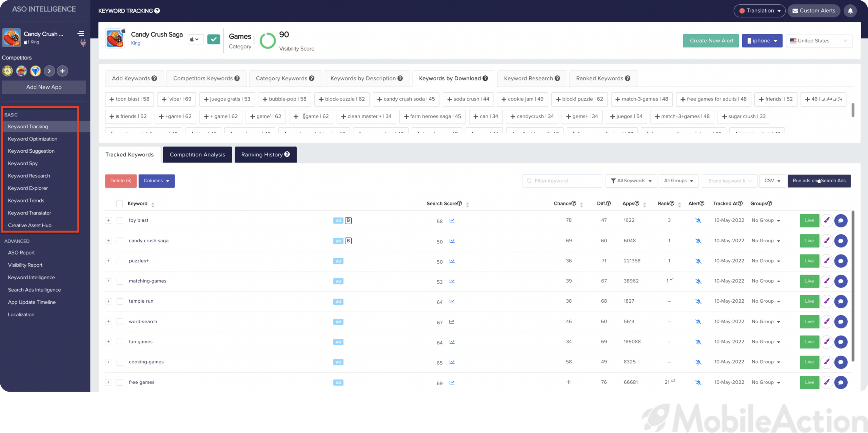Open search score chart for temple run
The width and height of the screenshot is (868, 433).
(x=452, y=301)
